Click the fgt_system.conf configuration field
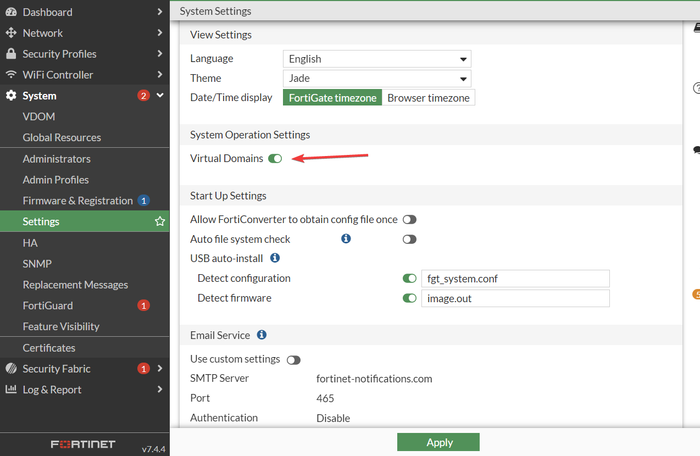The height and width of the screenshot is (456, 700). pos(513,279)
